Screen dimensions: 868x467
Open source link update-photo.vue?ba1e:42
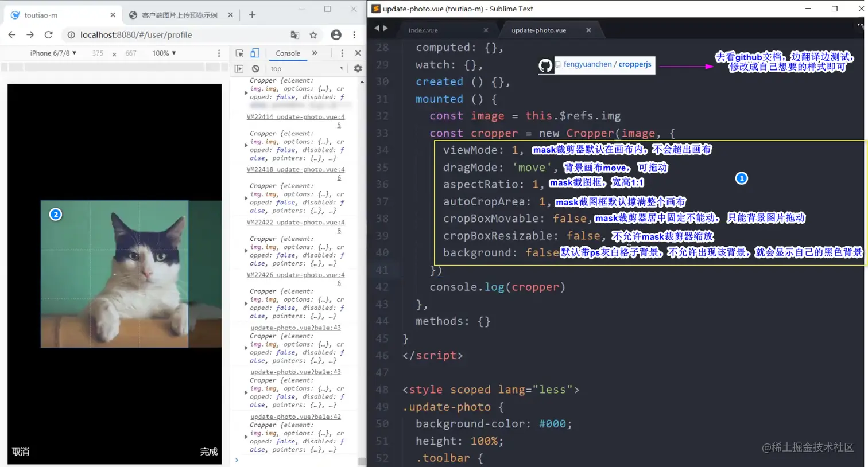point(296,417)
